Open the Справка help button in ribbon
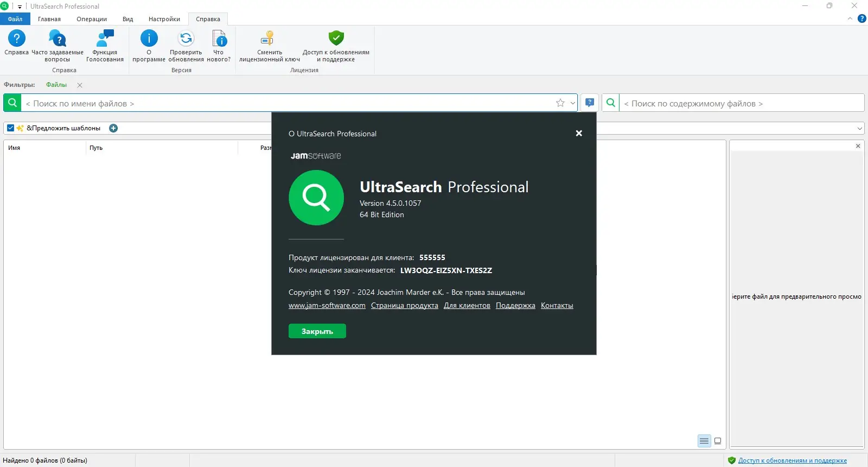Screen dimensions: 868x467 tap(16, 43)
